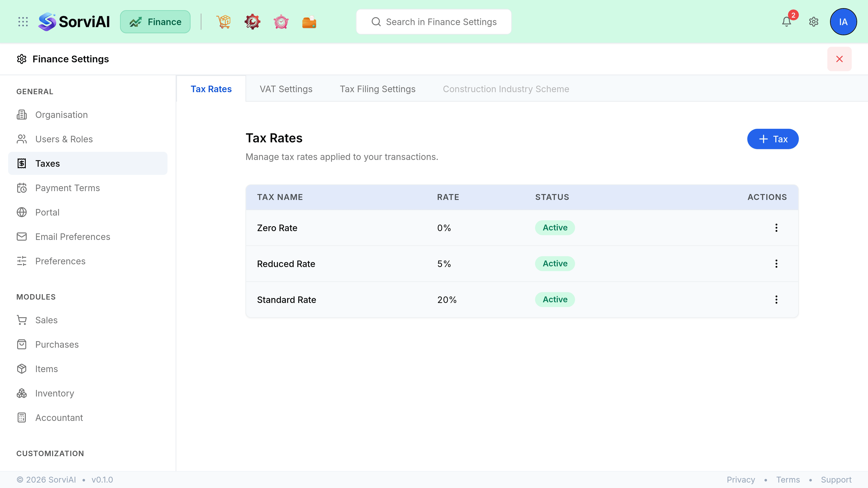The image size is (868, 488).
Task: Switch to the Tax Rates tab
Action: [x=211, y=89]
